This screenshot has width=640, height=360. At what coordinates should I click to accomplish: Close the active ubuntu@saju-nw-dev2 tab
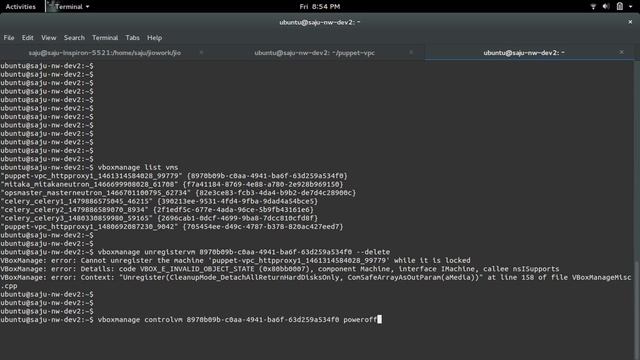point(621,52)
